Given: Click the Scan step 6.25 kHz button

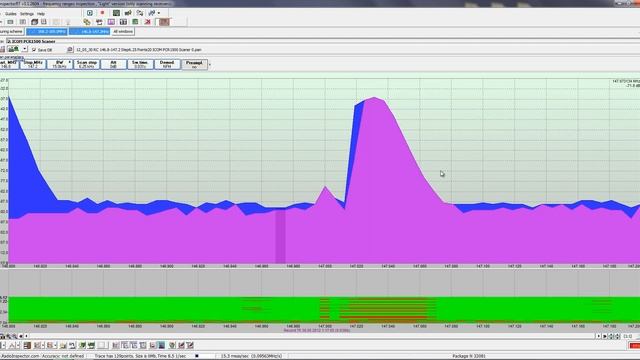Looking at the screenshot, I should point(87,64).
